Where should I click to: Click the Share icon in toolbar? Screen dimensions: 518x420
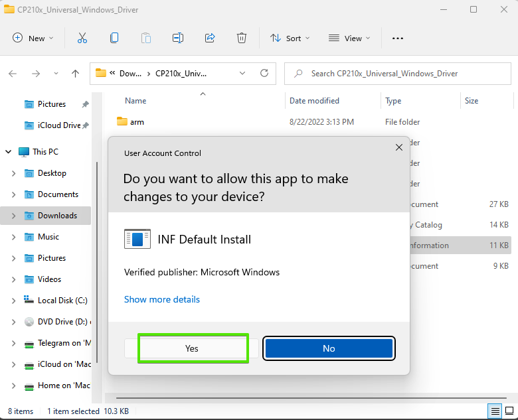click(210, 38)
